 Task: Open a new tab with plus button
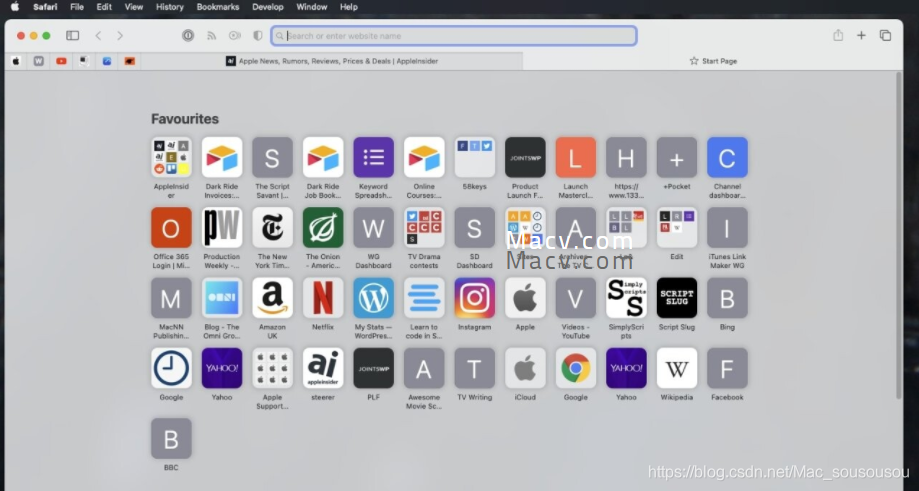pos(861,36)
